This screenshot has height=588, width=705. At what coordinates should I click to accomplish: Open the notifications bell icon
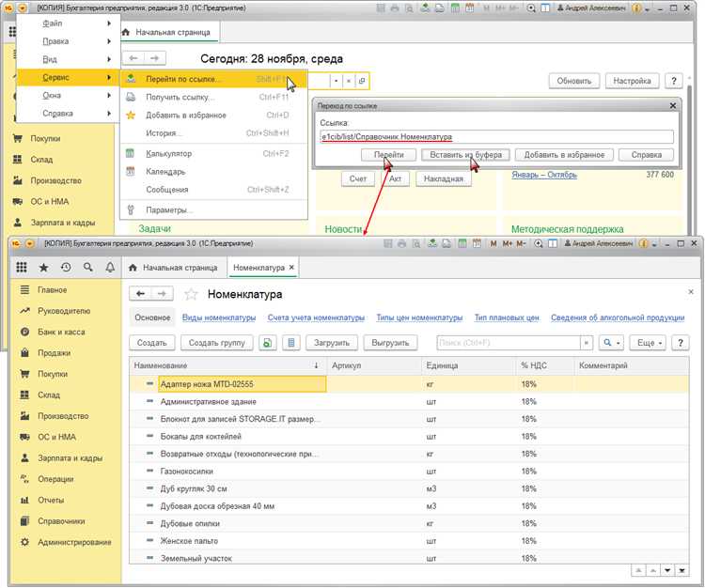tap(110, 268)
